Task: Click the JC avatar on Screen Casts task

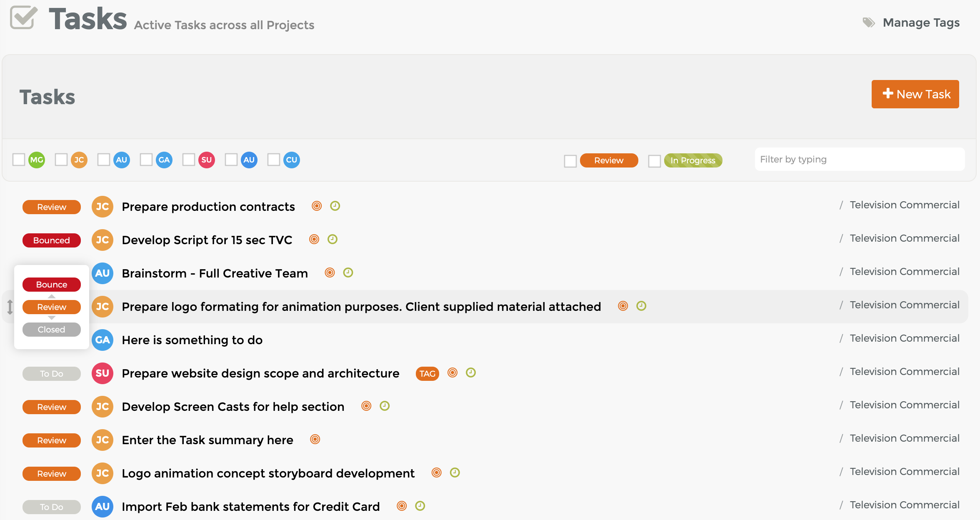Action: pyautogui.click(x=102, y=407)
